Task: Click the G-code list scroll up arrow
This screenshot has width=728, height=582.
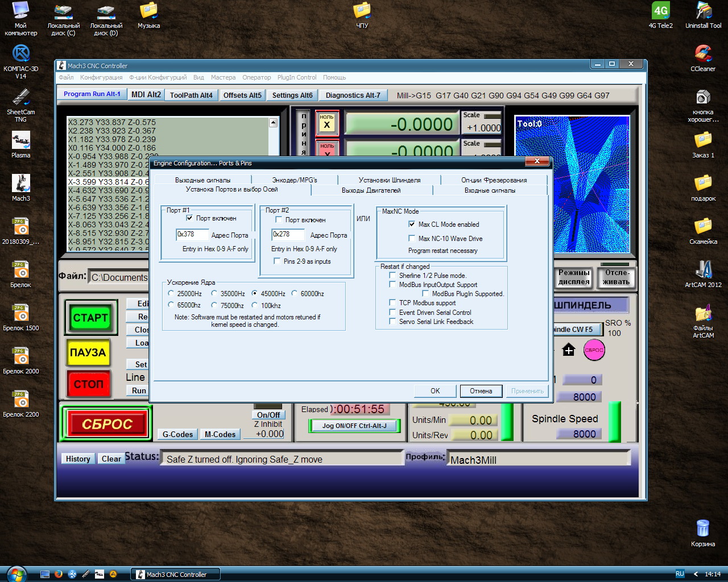Action: click(x=273, y=123)
